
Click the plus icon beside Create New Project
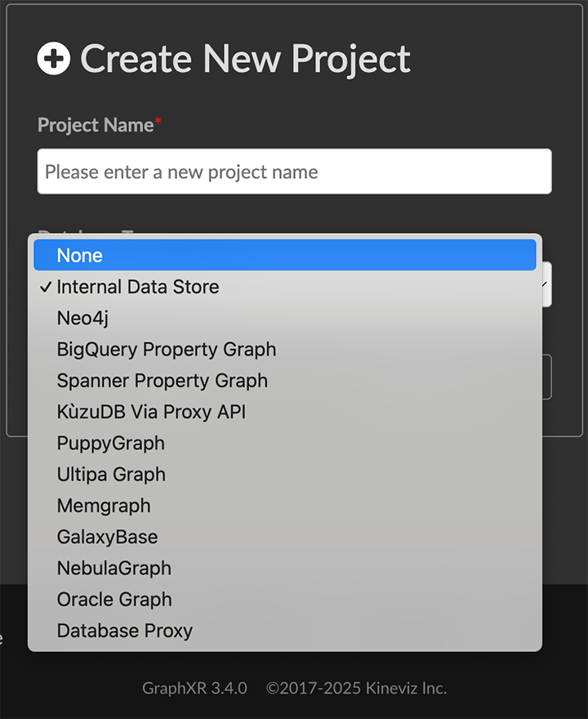54,59
